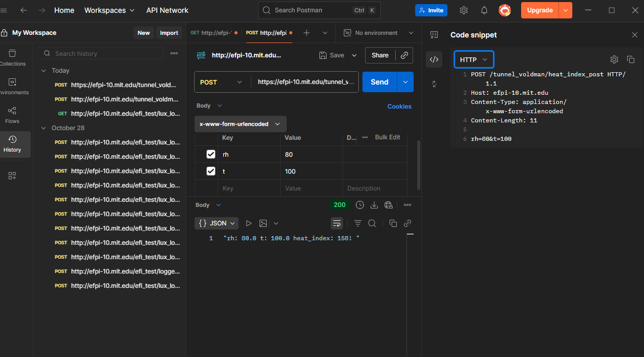Copy request link icon beside Share
Viewport: 644px width, 357px height.
point(404,55)
